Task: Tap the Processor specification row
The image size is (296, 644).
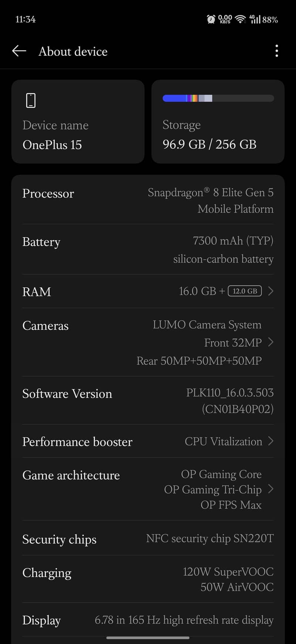Action: 148,201
